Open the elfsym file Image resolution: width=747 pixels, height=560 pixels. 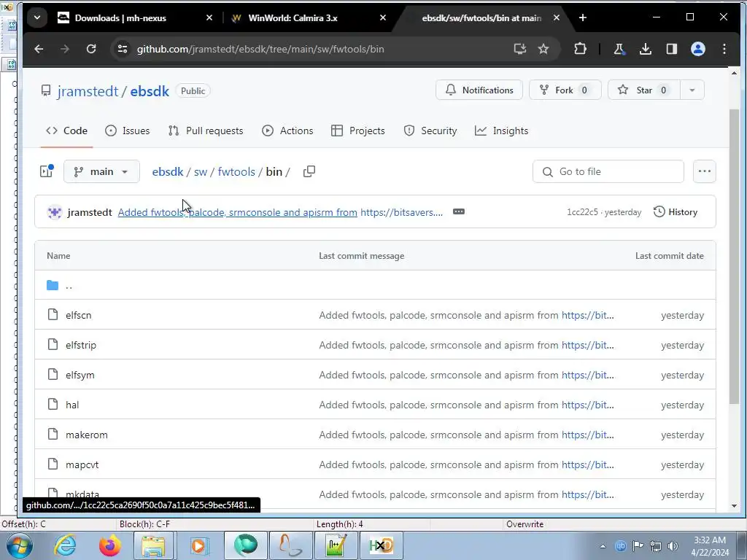click(80, 376)
